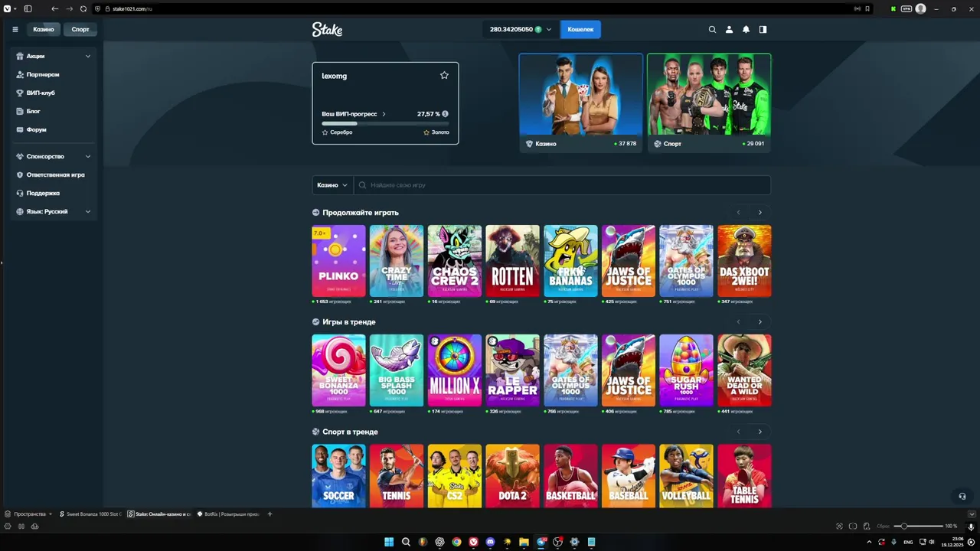Open the notifications bell
Viewport: 980px width, 551px height.
(x=746, y=29)
